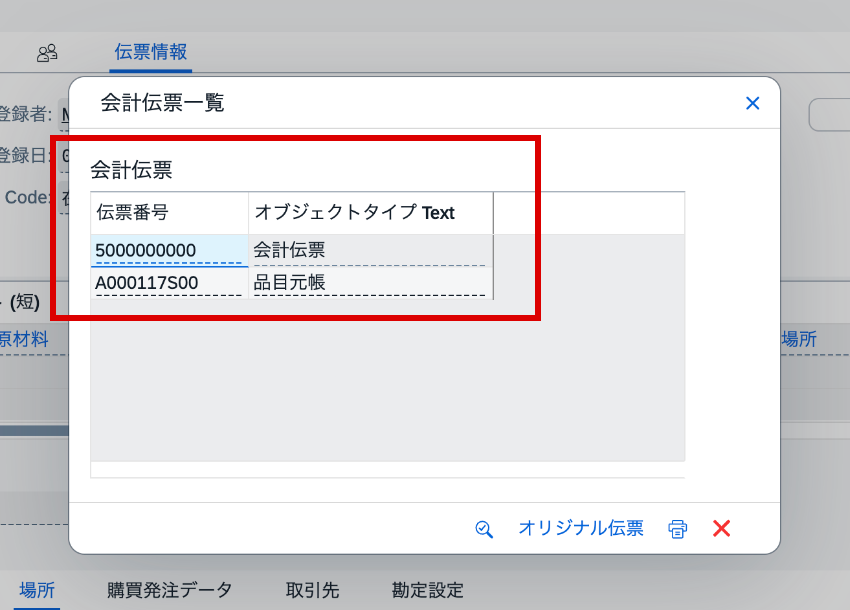850x610 pixels.
Task: Click the 原材料 column header in the background
Action: click(x=24, y=339)
